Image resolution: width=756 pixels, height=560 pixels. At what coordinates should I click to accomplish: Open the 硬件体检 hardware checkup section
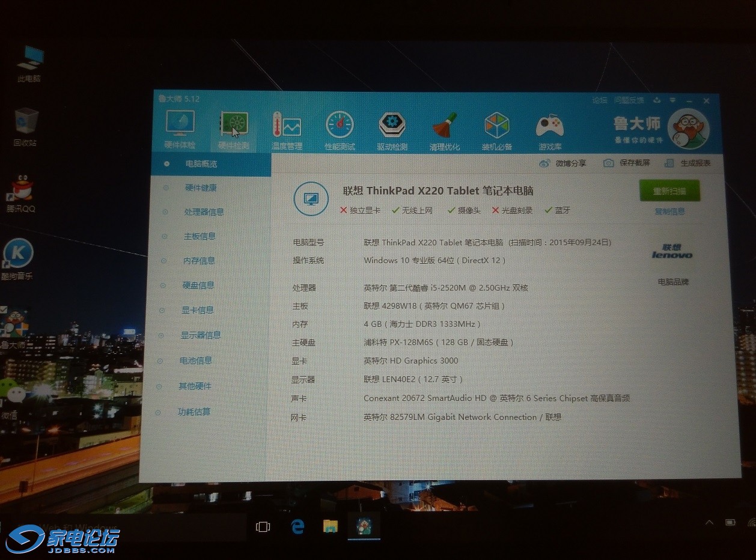click(179, 130)
